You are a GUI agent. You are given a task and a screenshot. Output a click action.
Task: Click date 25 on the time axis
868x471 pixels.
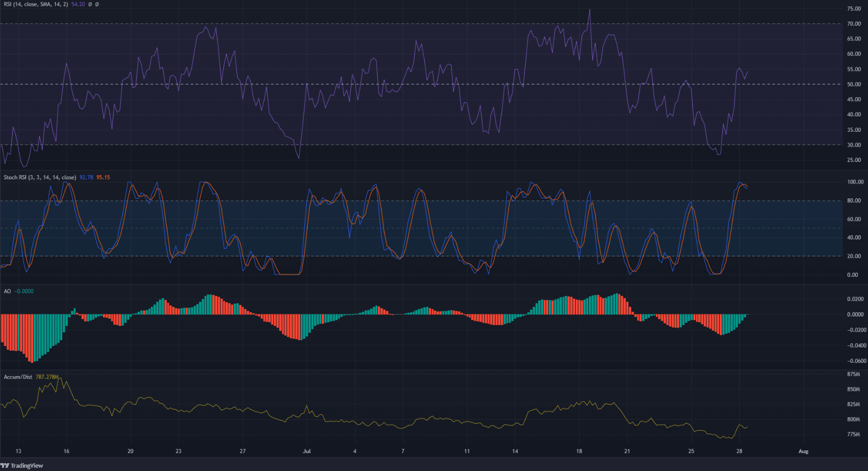coord(691,451)
